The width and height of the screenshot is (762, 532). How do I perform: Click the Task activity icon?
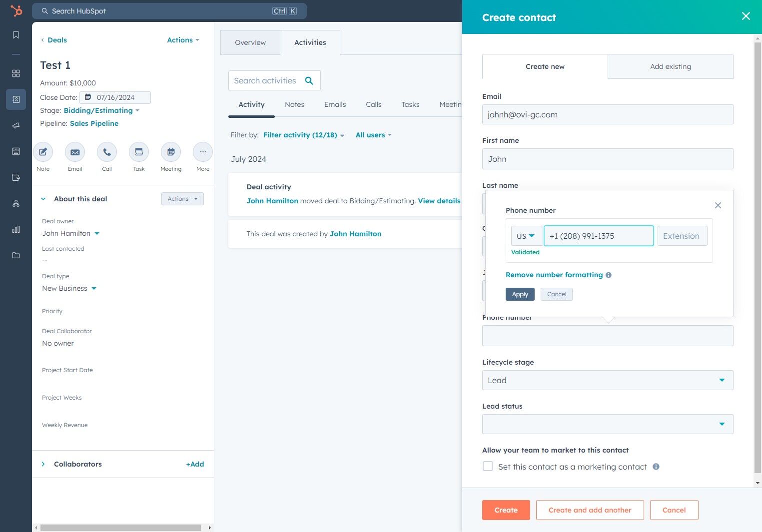(139, 152)
